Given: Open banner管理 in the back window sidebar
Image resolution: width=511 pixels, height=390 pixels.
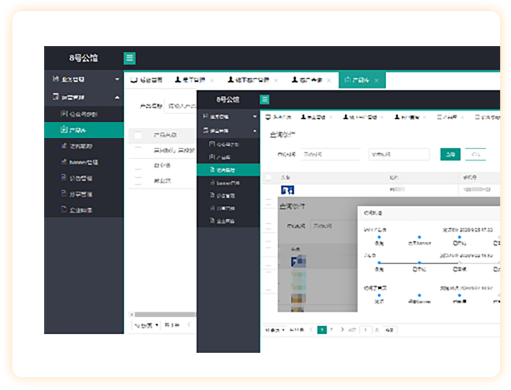Looking at the screenshot, I should (x=84, y=162).
